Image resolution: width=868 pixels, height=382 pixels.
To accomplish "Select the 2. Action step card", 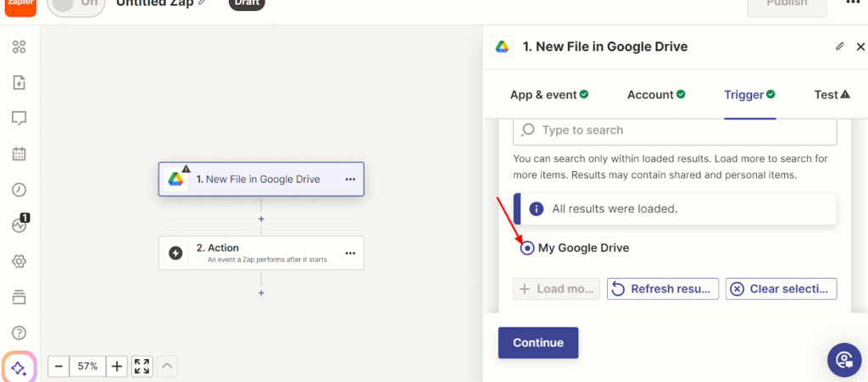I will click(261, 253).
